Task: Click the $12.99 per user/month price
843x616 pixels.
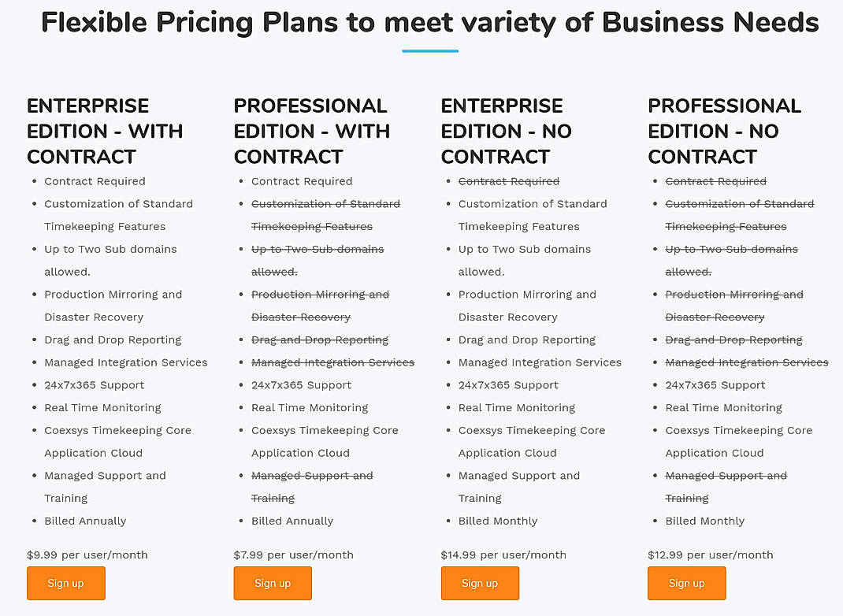Action: pyautogui.click(x=711, y=555)
